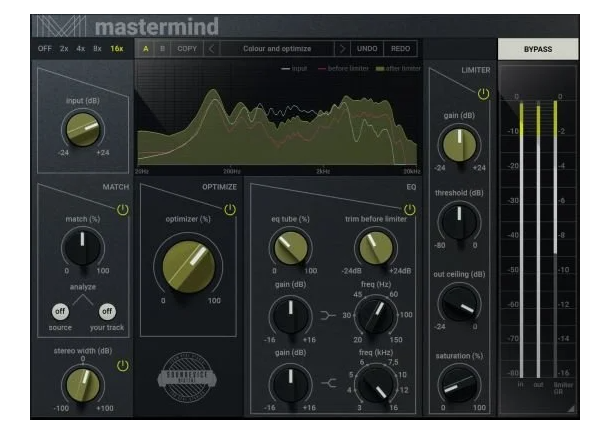Set oversampling to OFF
Image resolution: width=599 pixels, height=423 pixels.
click(x=45, y=49)
